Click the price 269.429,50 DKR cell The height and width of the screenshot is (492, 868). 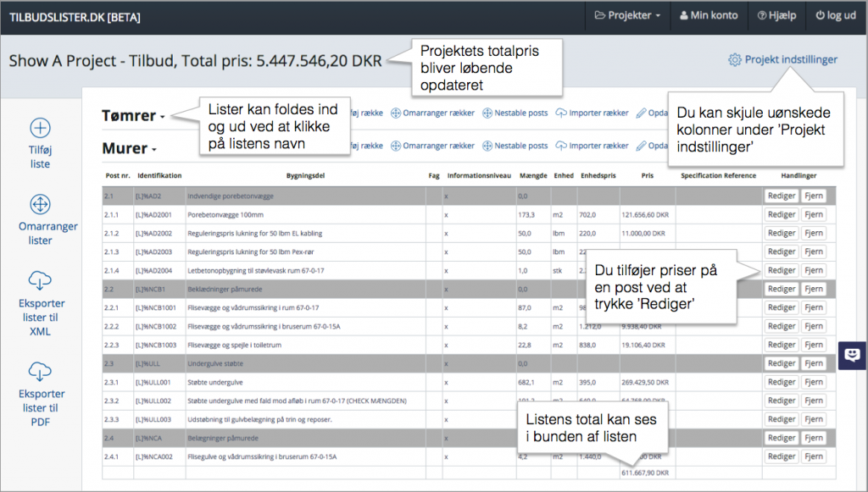(x=645, y=382)
